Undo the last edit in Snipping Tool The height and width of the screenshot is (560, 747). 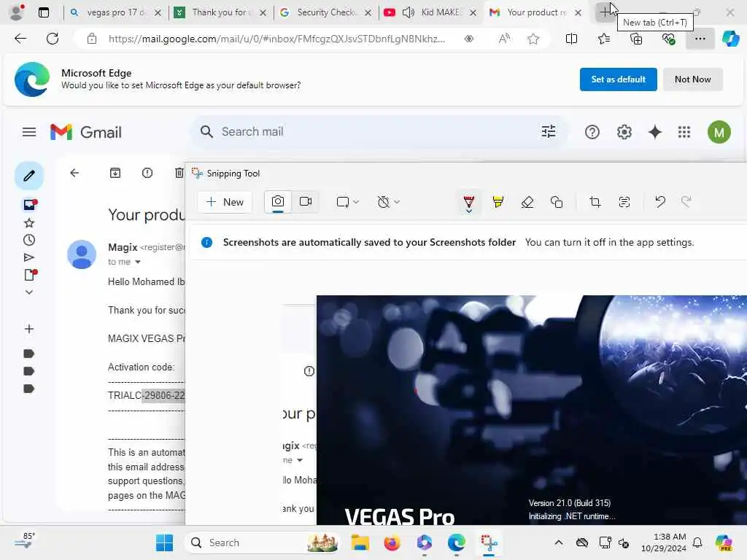(x=659, y=202)
